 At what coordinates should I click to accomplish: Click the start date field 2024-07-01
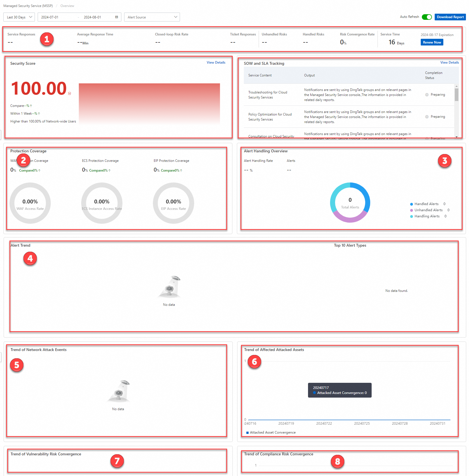50,17
